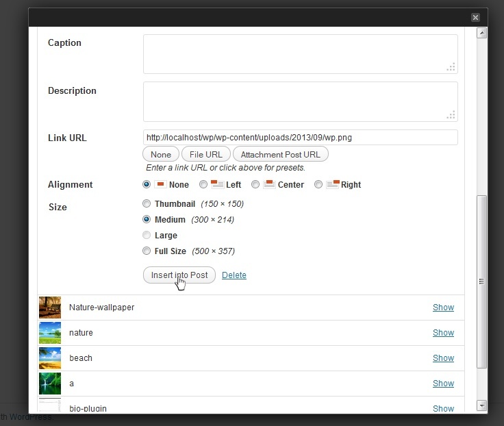This screenshot has width=504, height=426.
Task: Click the Right alignment icon
Action: pyautogui.click(x=333, y=184)
